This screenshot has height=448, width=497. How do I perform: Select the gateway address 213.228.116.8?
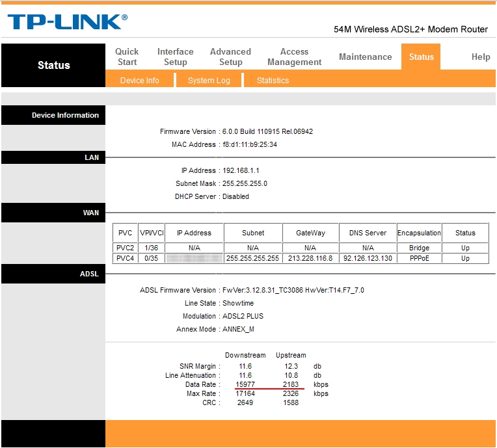pos(310,258)
